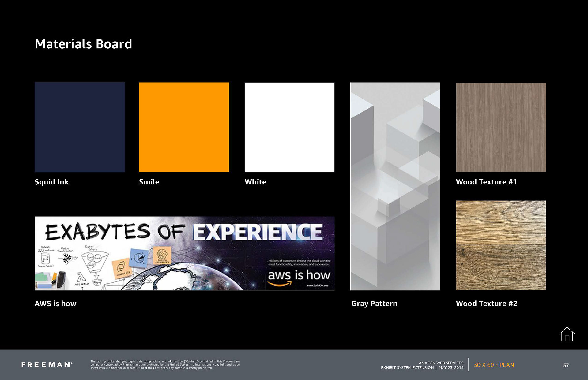Image resolution: width=588 pixels, height=380 pixels.
Task: Click the White label
Action: pyautogui.click(x=255, y=182)
